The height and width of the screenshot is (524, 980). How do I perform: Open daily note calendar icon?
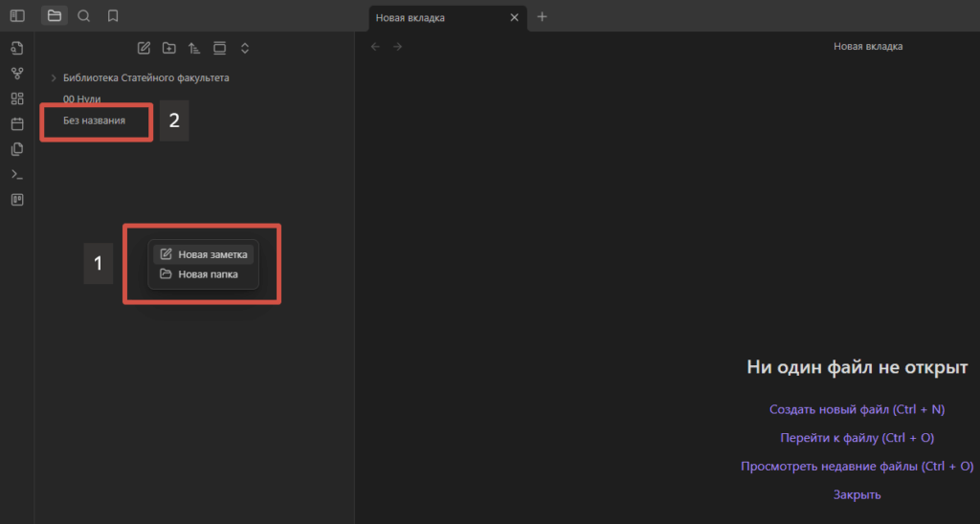(x=17, y=124)
